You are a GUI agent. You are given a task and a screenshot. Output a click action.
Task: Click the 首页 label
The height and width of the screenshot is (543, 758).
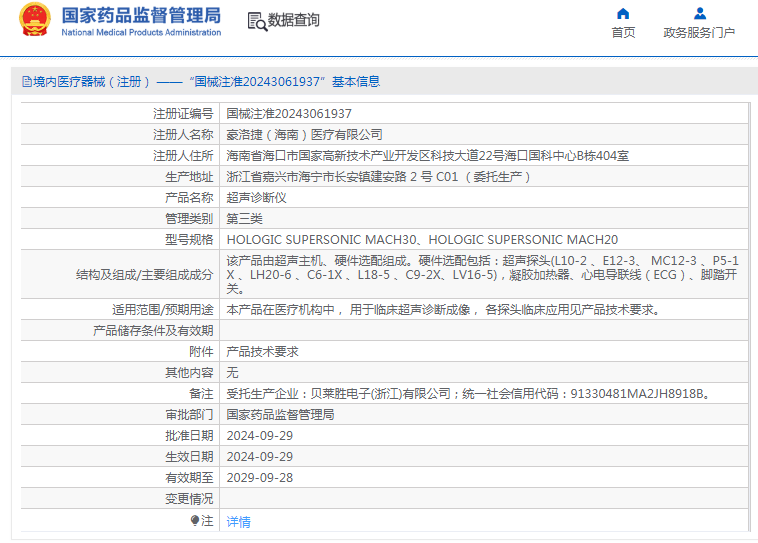click(623, 32)
